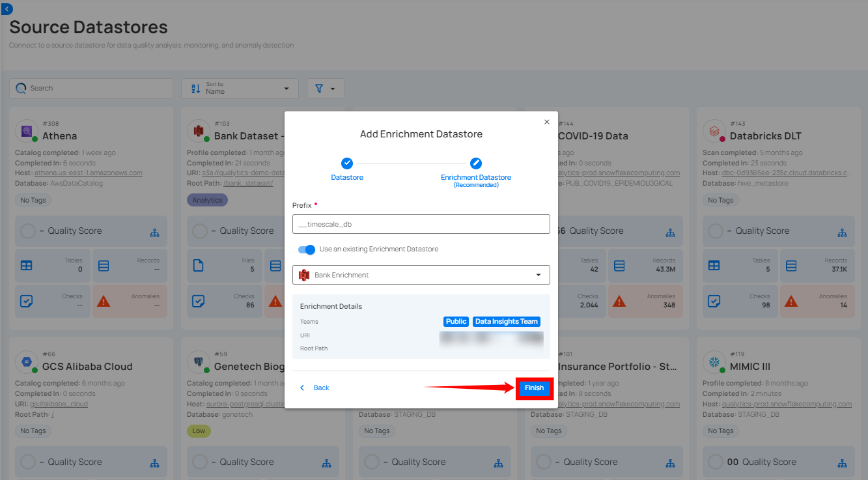Open the filter funnel dropdown
This screenshot has height=480, width=868.
click(326, 89)
